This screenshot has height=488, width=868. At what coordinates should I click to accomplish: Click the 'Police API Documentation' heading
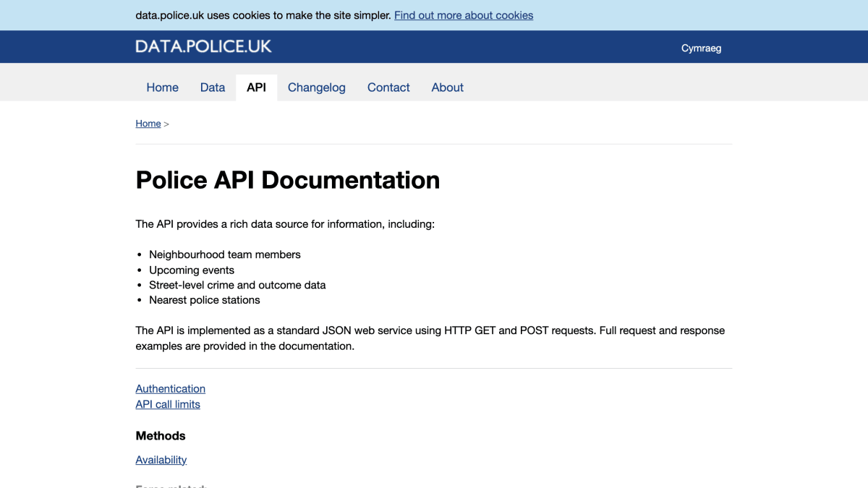288,180
